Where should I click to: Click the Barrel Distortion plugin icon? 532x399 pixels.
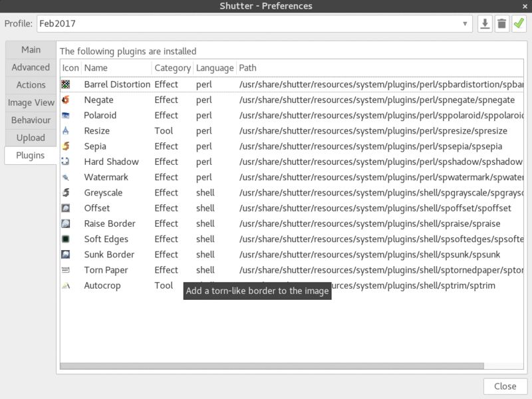(x=65, y=84)
